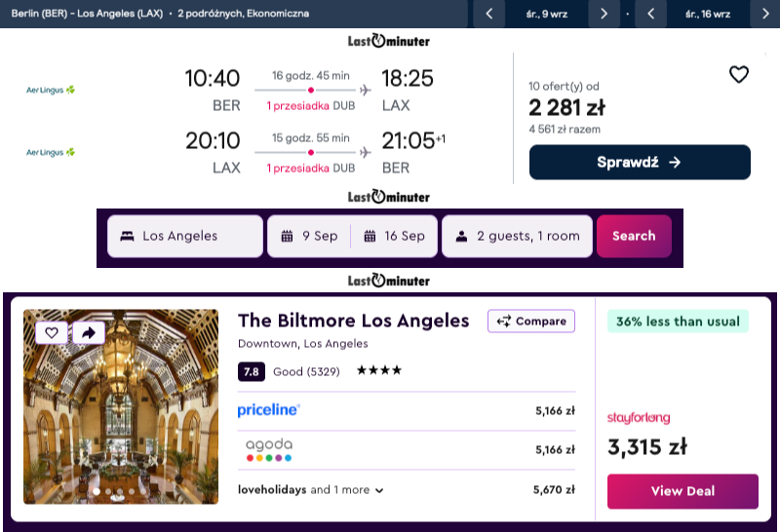
Task: Go to next return date after 16 wrz
Action: (x=765, y=14)
